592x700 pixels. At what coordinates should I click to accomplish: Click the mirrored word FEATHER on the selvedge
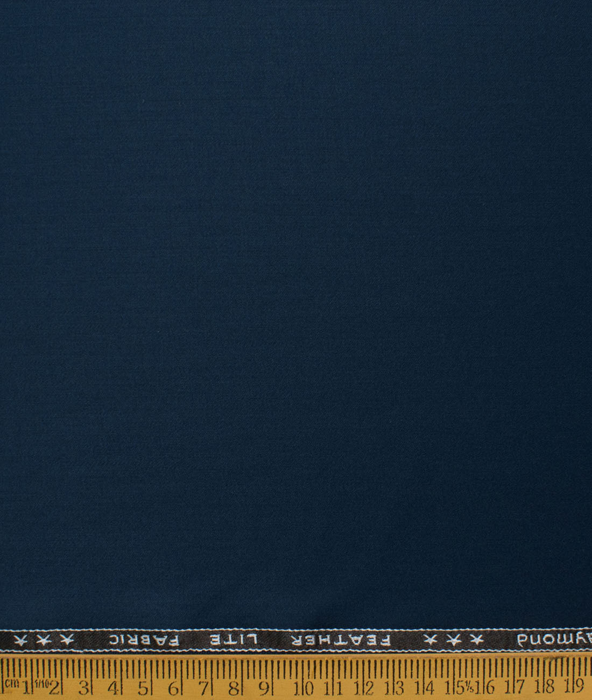340,641
